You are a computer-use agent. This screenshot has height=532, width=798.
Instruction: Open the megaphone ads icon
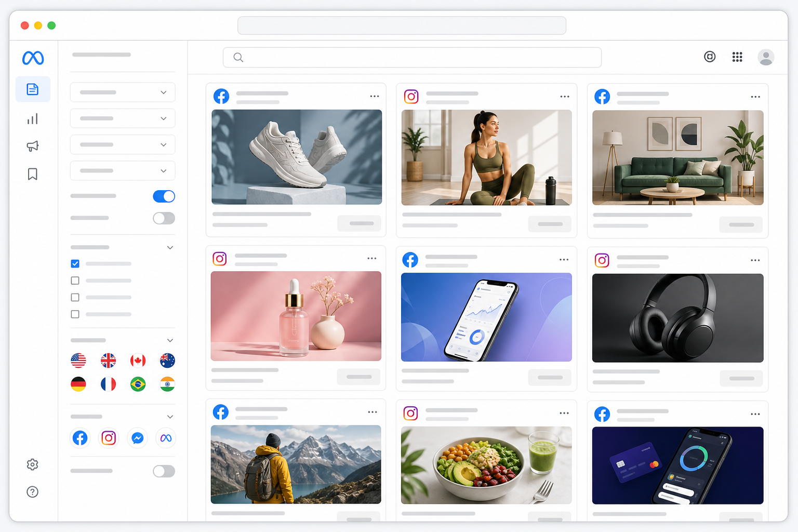(x=33, y=147)
